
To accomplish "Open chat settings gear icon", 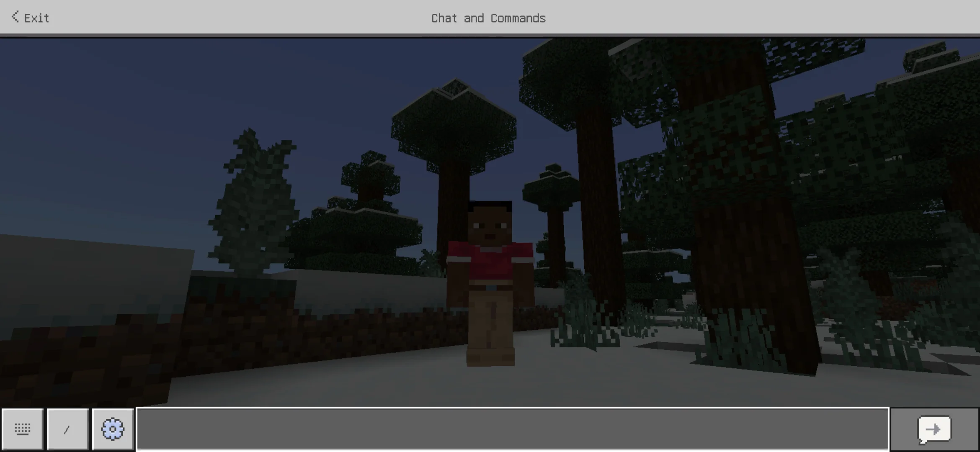I will [113, 429].
